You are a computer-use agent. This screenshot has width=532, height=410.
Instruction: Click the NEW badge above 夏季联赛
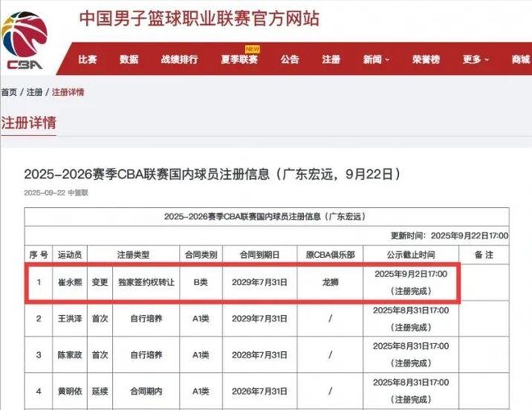tap(252, 48)
